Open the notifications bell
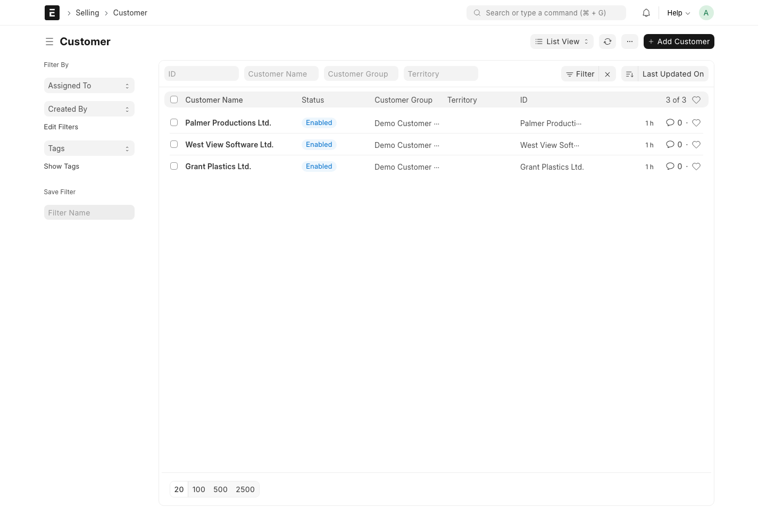This screenshot has width=766, height=532. [646, 13]
